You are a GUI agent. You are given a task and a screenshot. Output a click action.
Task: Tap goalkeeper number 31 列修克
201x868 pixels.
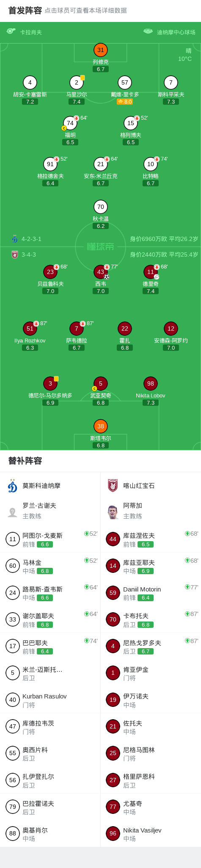pos(101,50)
